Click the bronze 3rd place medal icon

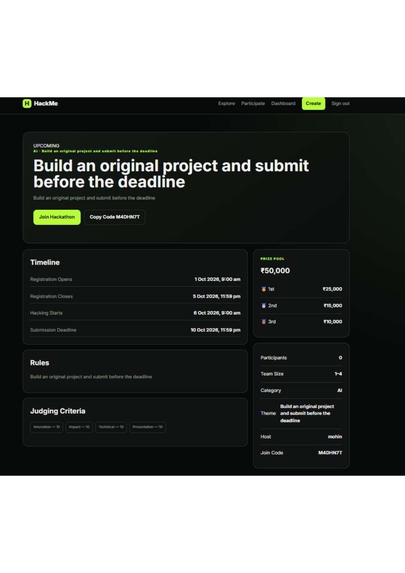point(264,322)
